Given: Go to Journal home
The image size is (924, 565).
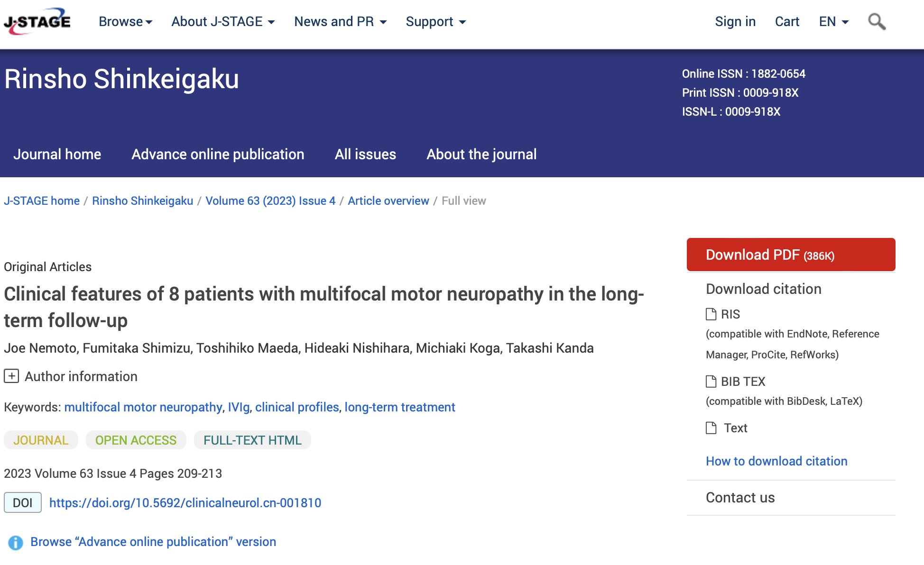Looking at the screenshot, I should tap(57, 154).
